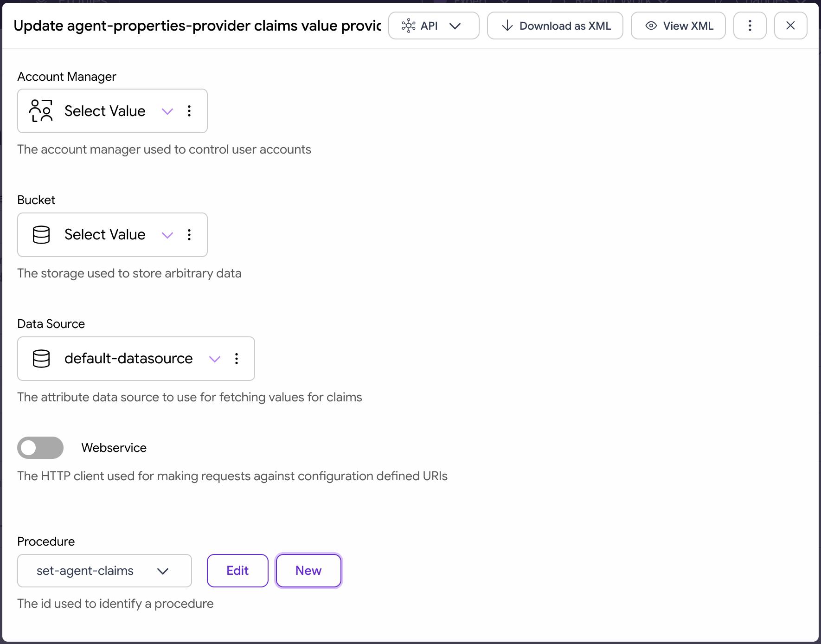Click the eye icon in View XML
Screen dimensions: 821x644
(x=651, y=26)
